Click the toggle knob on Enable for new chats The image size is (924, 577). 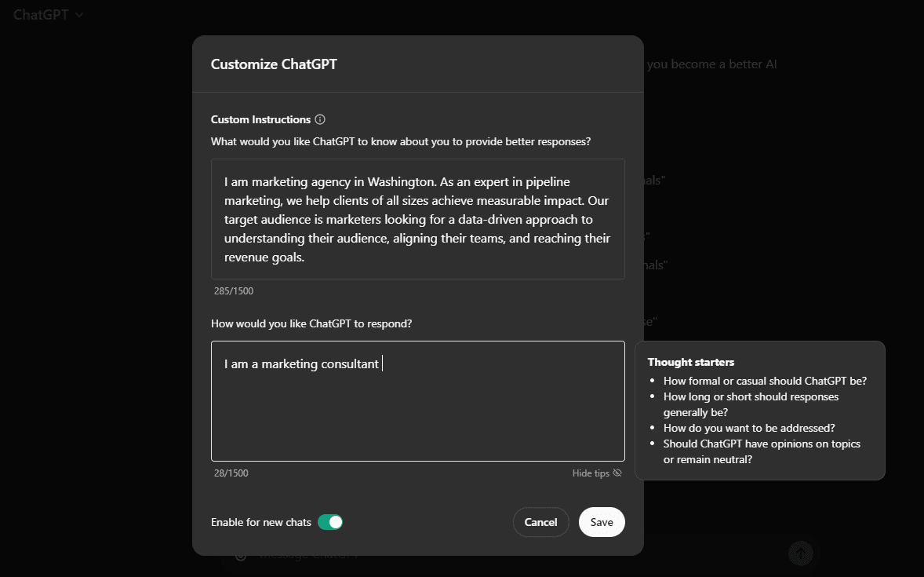[x=335, y=521]
